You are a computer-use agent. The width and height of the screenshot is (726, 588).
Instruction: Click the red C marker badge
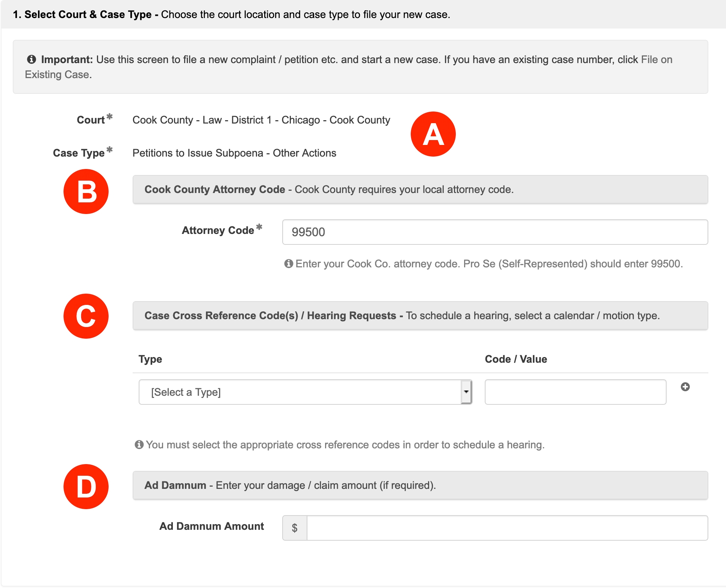pos(86,316)
